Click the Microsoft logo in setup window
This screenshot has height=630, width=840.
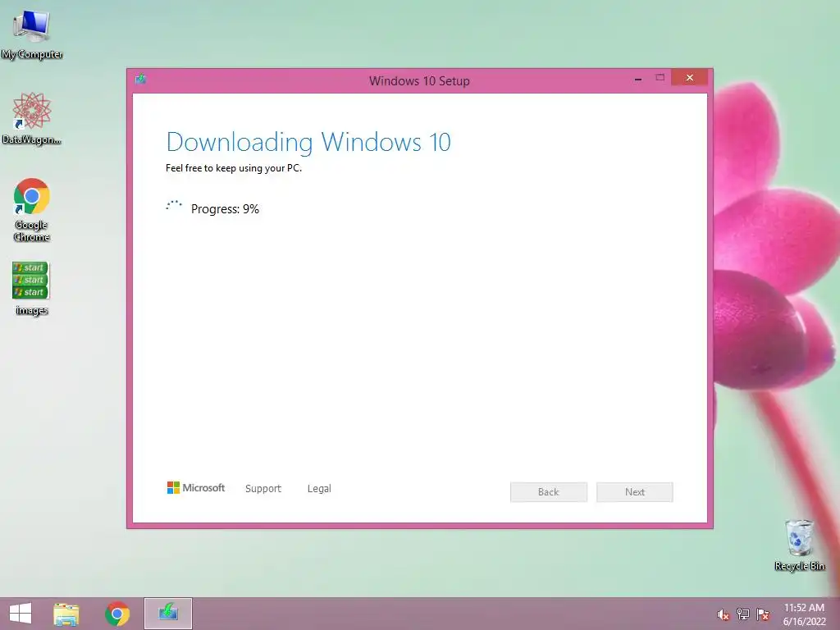tap(195, 487)
